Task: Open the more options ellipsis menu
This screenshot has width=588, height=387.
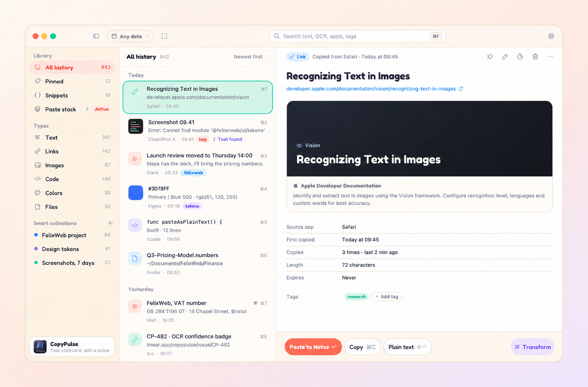Action: coord(550,57)
